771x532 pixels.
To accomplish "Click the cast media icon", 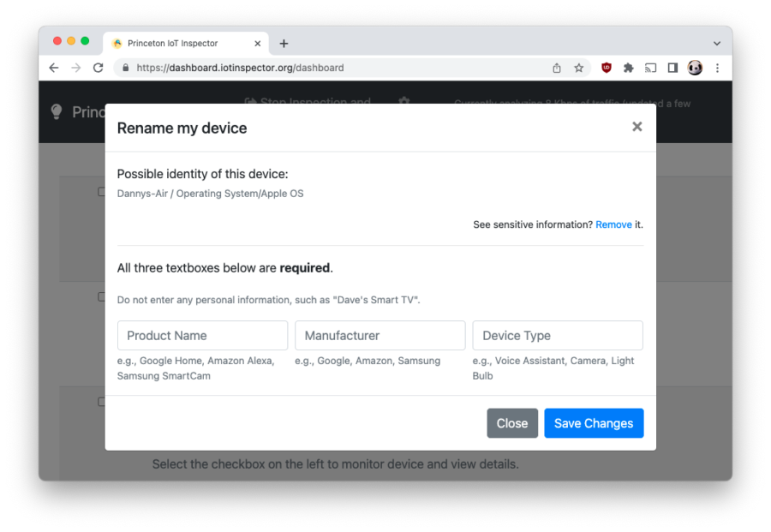I will coord(651,68).
